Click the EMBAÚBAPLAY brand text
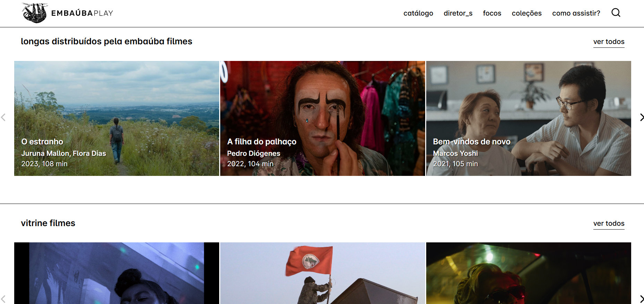 [82, 13]
